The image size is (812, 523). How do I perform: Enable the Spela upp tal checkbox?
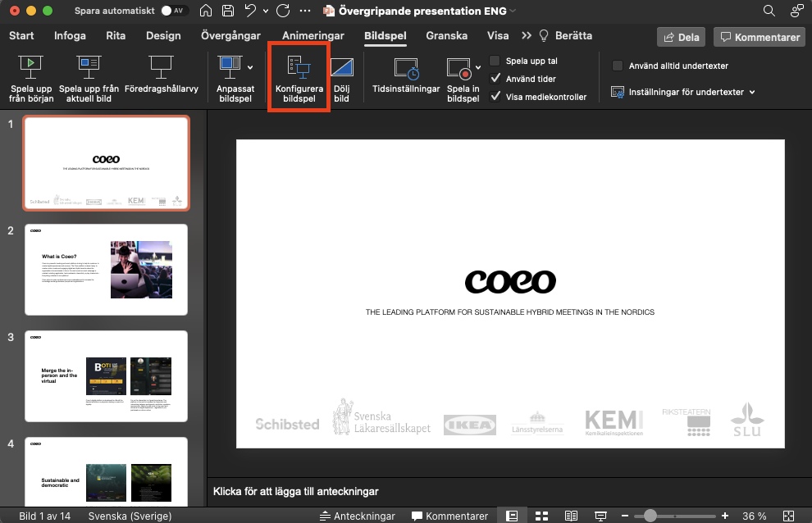495,61
